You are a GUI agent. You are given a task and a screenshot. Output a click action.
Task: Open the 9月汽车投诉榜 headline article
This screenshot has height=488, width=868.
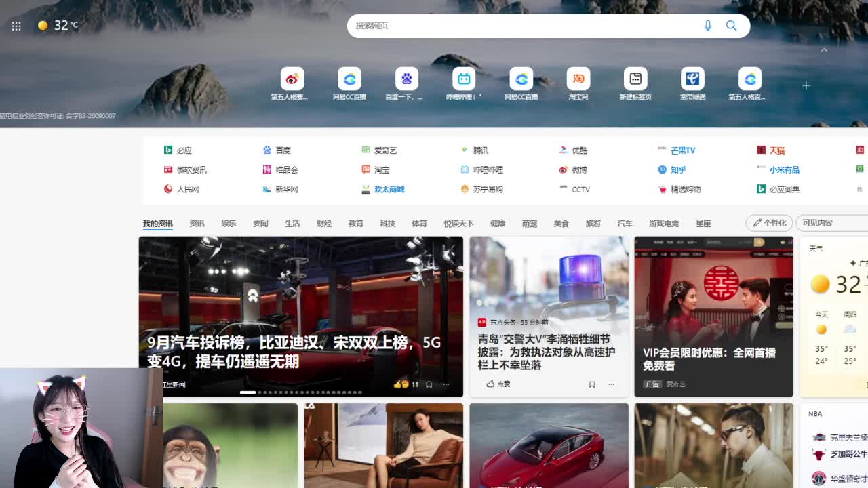[x=294, y=352]
